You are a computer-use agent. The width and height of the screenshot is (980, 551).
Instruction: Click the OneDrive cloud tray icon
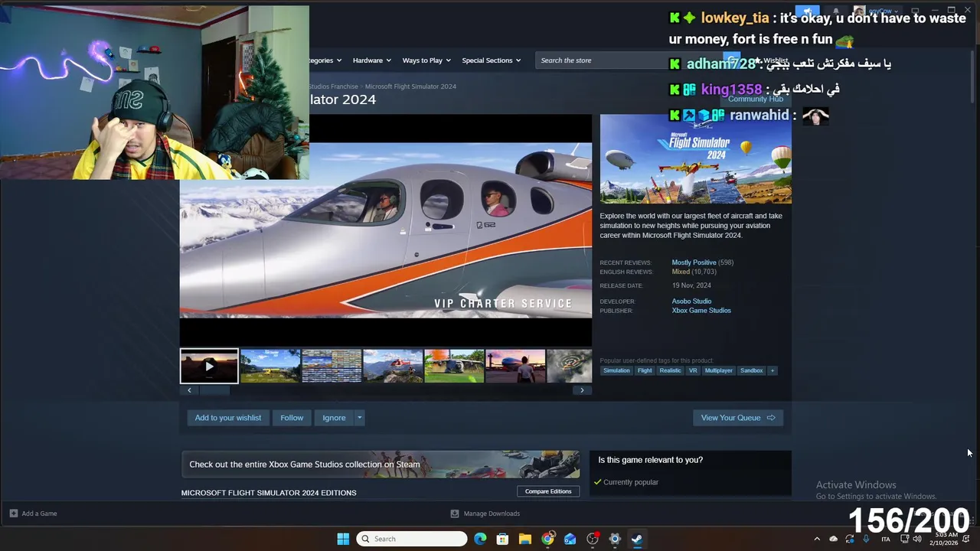[833, 539]
